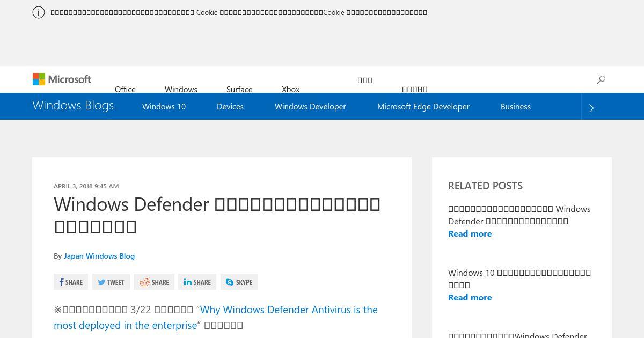Open the search magnifier icon
This screenshot has height=338, width=644.
click(x=601, y=79)
